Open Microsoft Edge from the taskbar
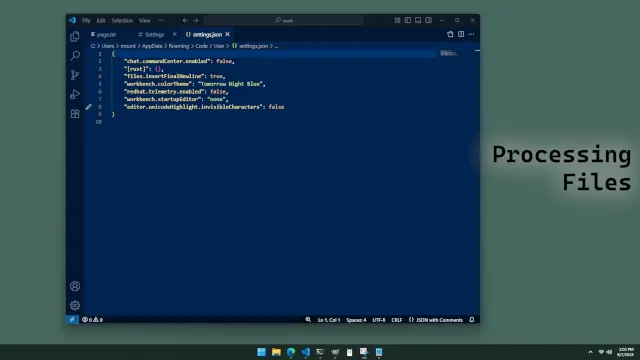640x360 pixels. pos(291,352)
